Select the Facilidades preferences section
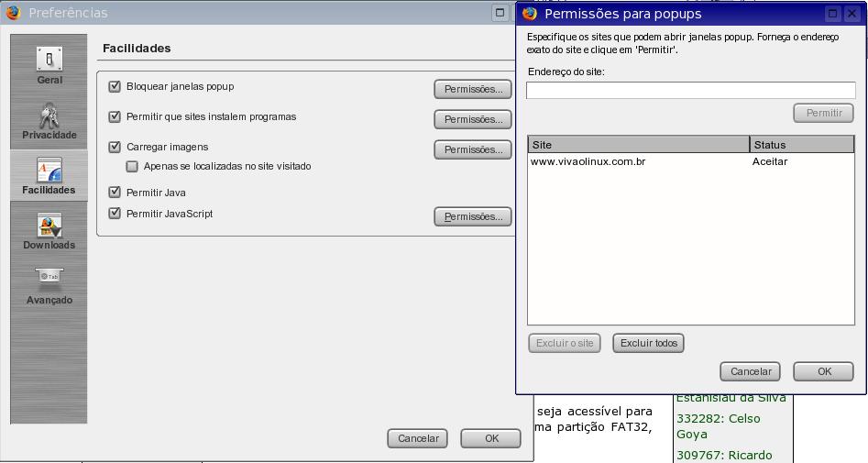Screen dimensions: 868x463 point(49,176)
